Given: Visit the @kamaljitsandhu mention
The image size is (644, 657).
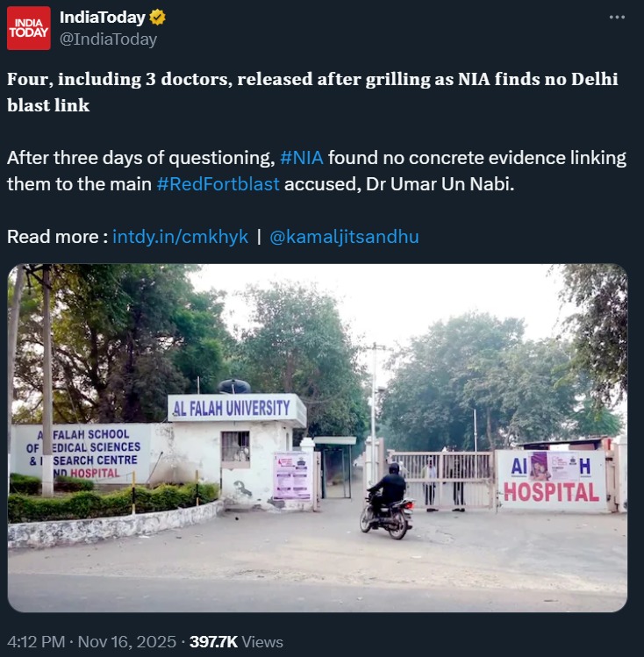Looking at the screenshot, I should (x=344, y=237).
